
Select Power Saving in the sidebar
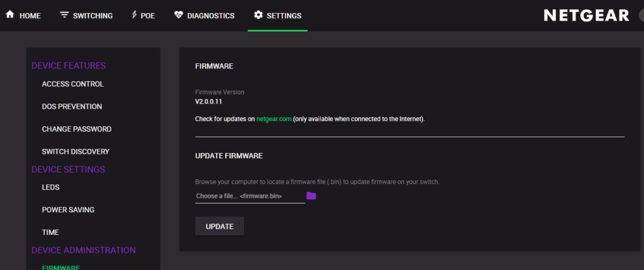[68, 210]
